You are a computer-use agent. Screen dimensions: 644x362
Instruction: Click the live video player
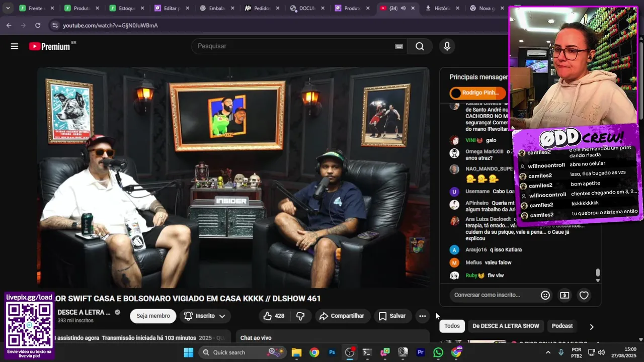point(233,177)
